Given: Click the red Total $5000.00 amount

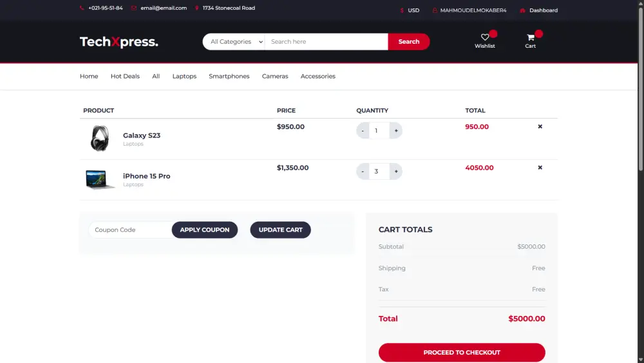Looking at the screenshot, I should pos(527,319).
